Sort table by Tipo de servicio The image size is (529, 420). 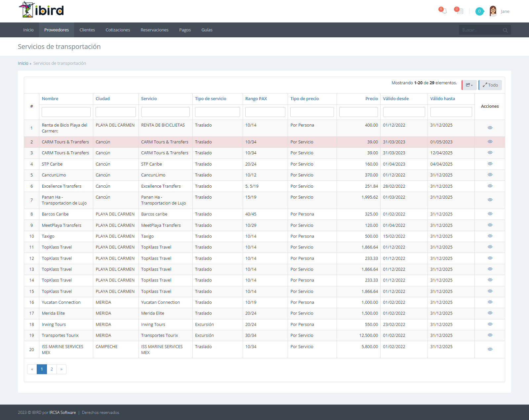click(x=211, y=98)
